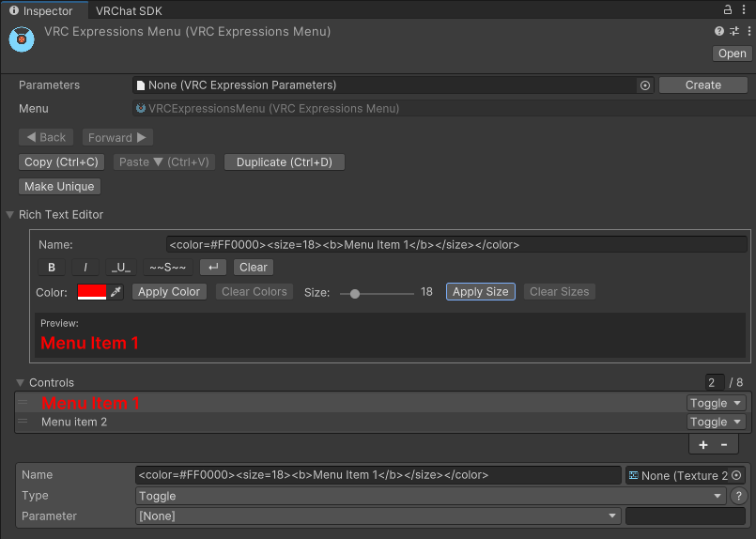This screenshot has height=539, width=756.
Task: Click the lock icon in the Inspector tab bar
Action: pyautogui.click(x=728, y=9)
